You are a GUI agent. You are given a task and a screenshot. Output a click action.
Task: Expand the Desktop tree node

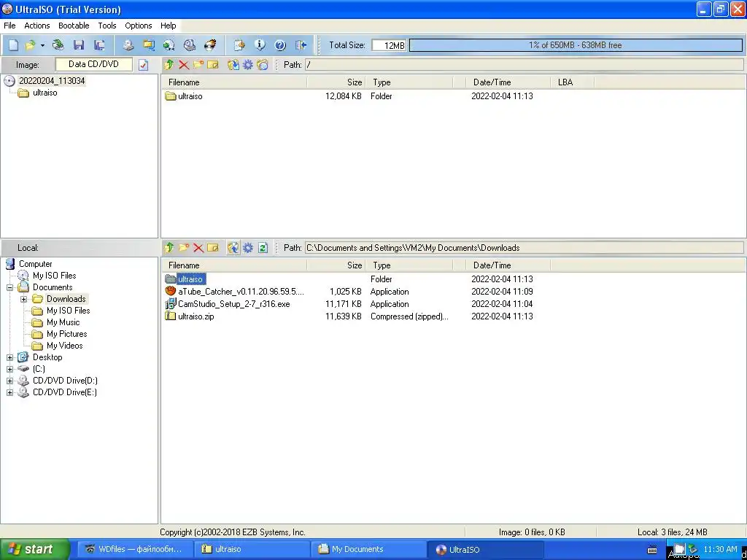coord(9,357)
